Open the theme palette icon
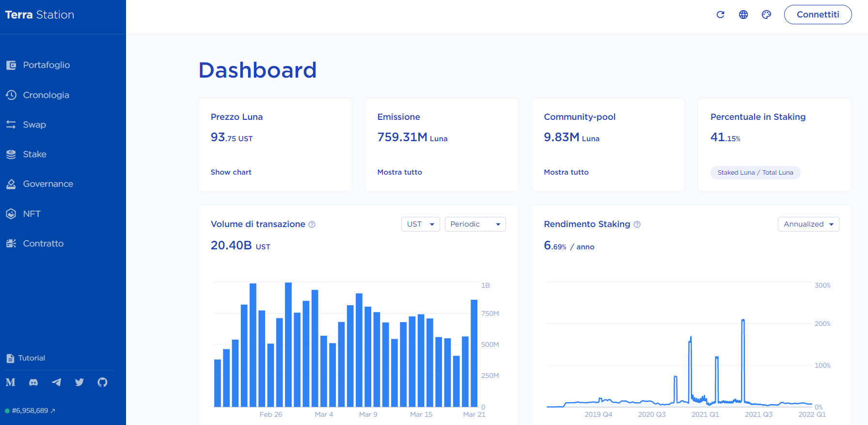 click(766, 15)
